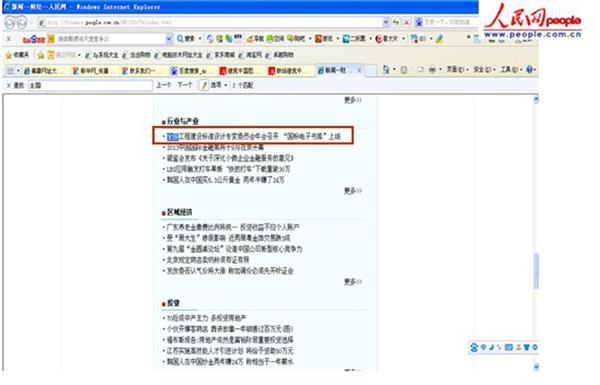Click the RSS feeds icon on command bar
The height and width of the screenshot is (385, 600).
[404, 70]
